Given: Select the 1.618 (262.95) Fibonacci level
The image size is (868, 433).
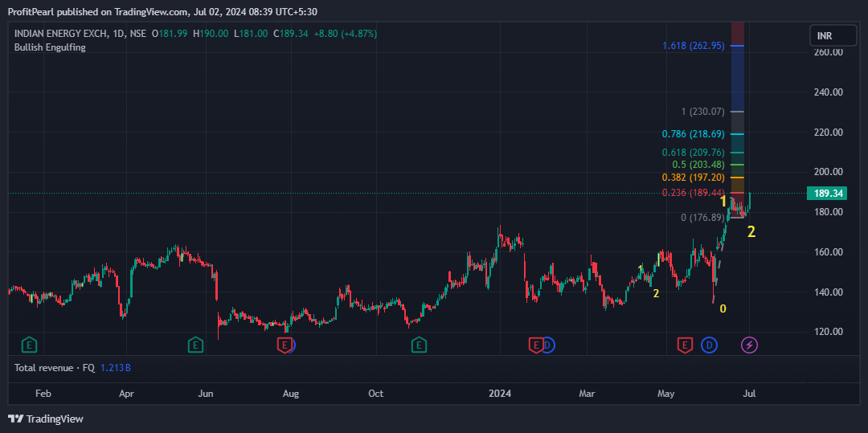Looking at the screenshot, I should [694, 46].
